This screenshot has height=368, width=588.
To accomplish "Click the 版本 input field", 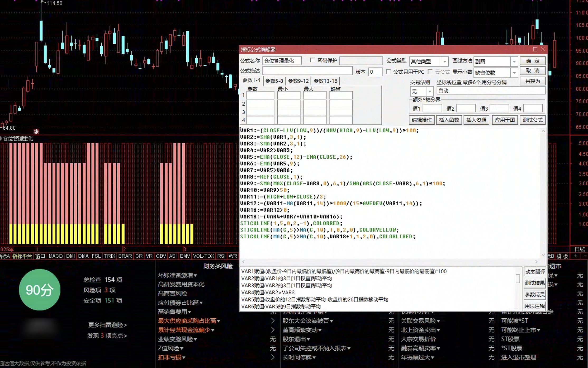I will click(375, 72).
